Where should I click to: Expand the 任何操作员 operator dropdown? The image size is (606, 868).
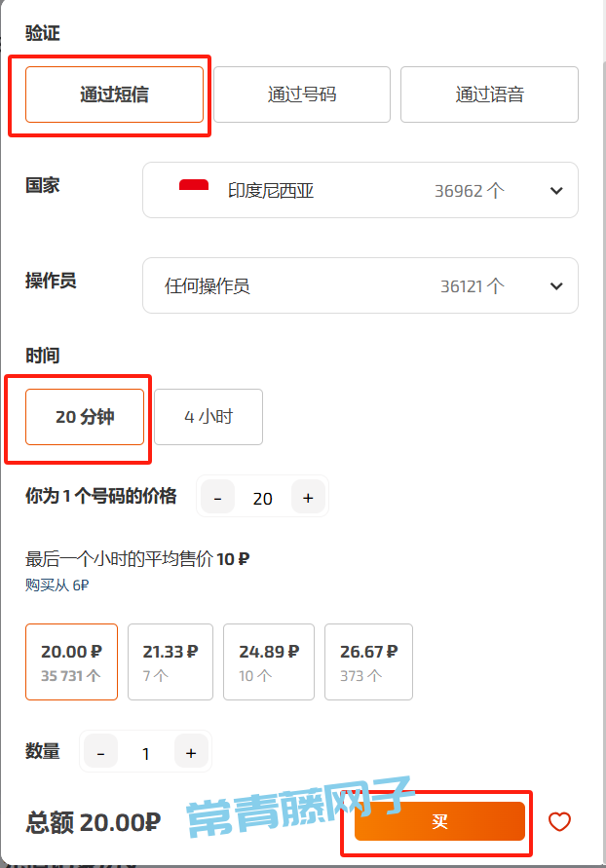(x=360, y=285)
